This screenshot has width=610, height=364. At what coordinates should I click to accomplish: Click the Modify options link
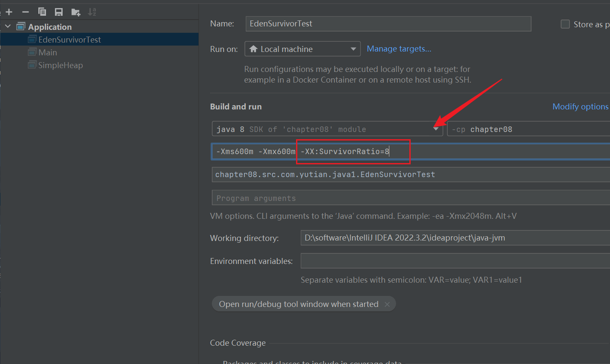(x=580, y=106)
